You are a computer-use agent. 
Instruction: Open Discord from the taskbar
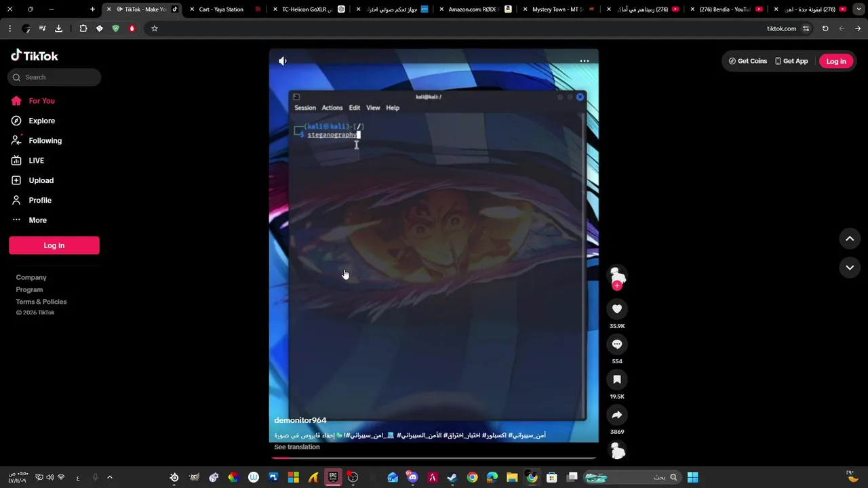click(412, 477)
